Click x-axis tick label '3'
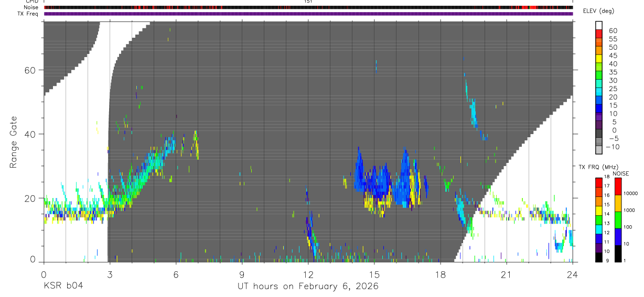The height and width of the screenshot is (297, 644). (x=110, y=274)
